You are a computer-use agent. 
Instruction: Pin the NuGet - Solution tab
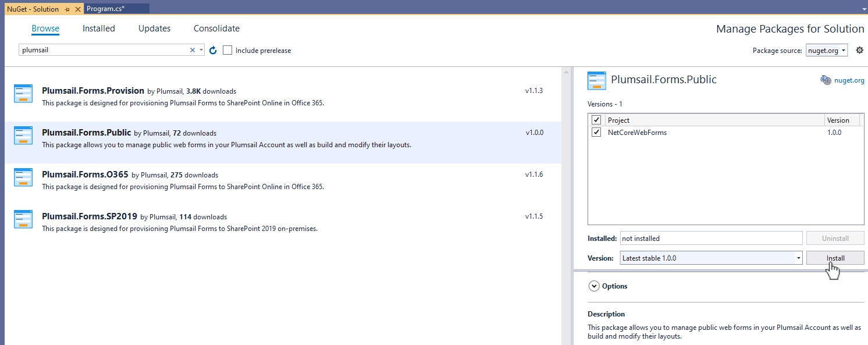click(67, 9)
